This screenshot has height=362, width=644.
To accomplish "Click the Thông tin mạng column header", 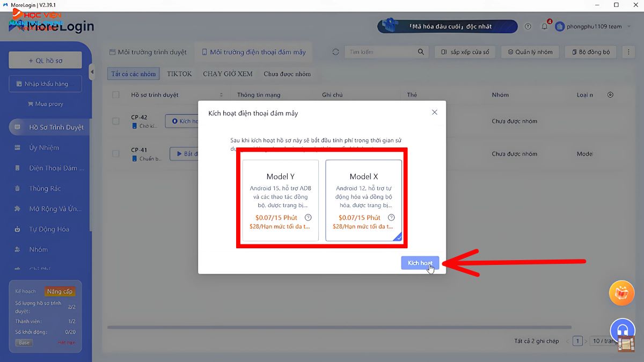I will [259, 95].
